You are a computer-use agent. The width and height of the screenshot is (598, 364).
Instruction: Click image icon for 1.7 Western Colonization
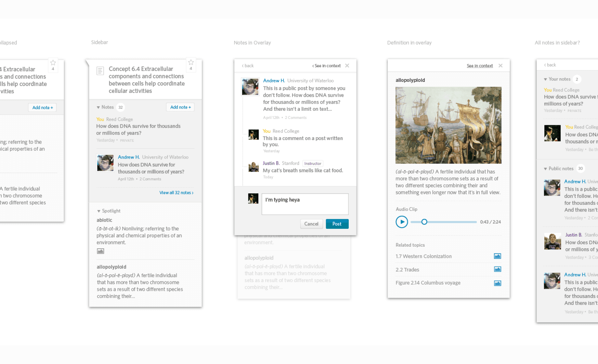click(x=497, y=256)
